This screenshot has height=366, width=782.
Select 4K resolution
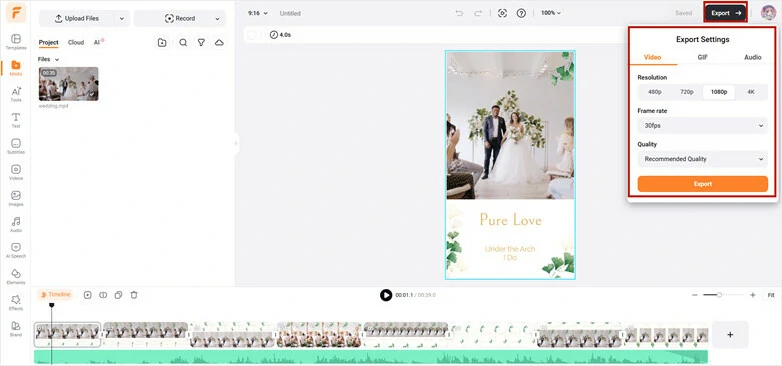click(751, 92)
